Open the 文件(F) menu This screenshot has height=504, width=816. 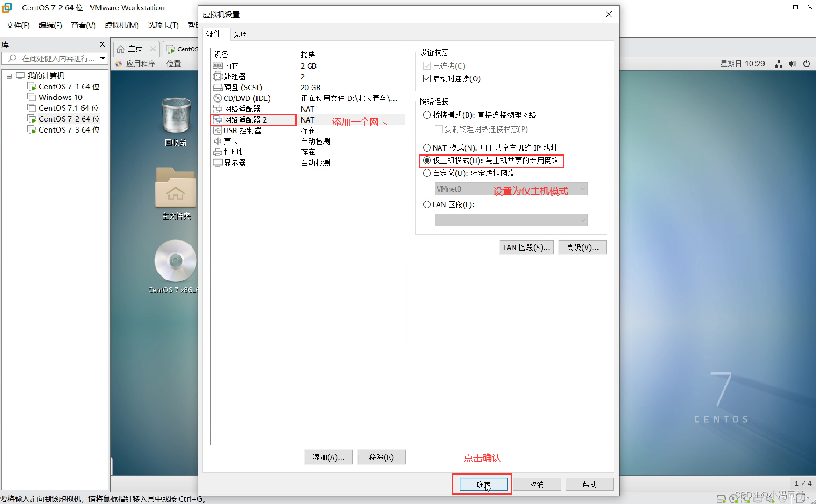point(18,25)
